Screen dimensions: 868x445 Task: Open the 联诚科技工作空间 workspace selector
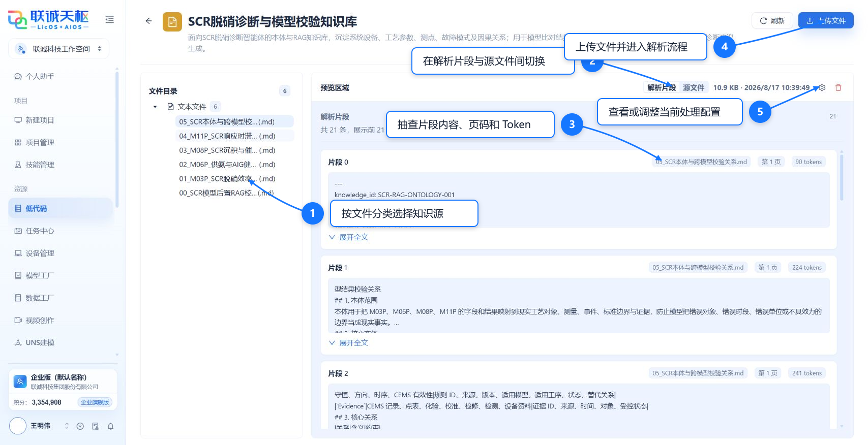59,49
